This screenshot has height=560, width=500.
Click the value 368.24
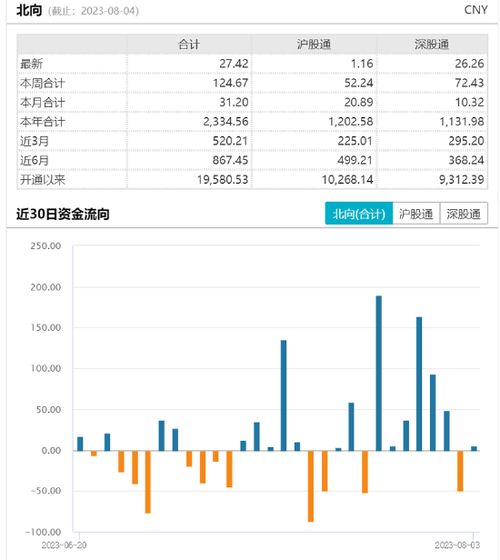click(x=466, y=160)
